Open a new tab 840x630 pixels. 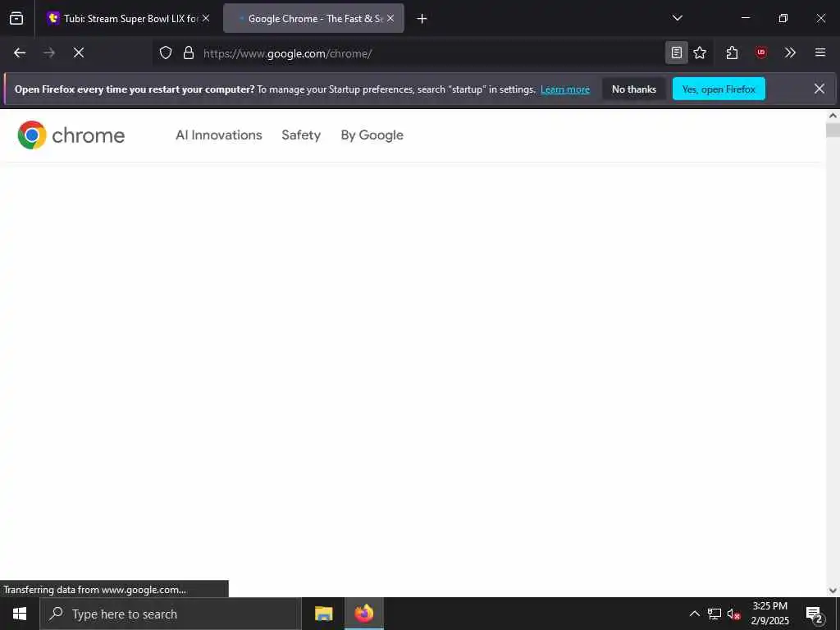pyautogui.click(x=422, y=19)
